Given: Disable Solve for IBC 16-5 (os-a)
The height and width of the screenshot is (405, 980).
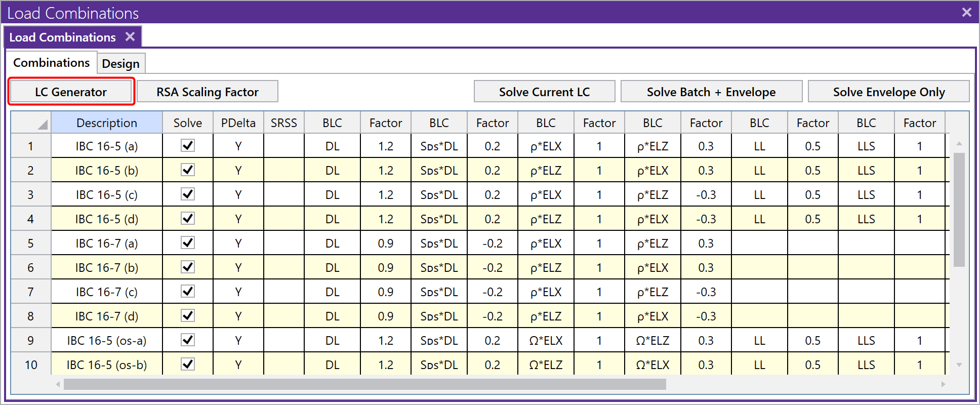Looking at the screenshot, I should [x=188, y=340].
